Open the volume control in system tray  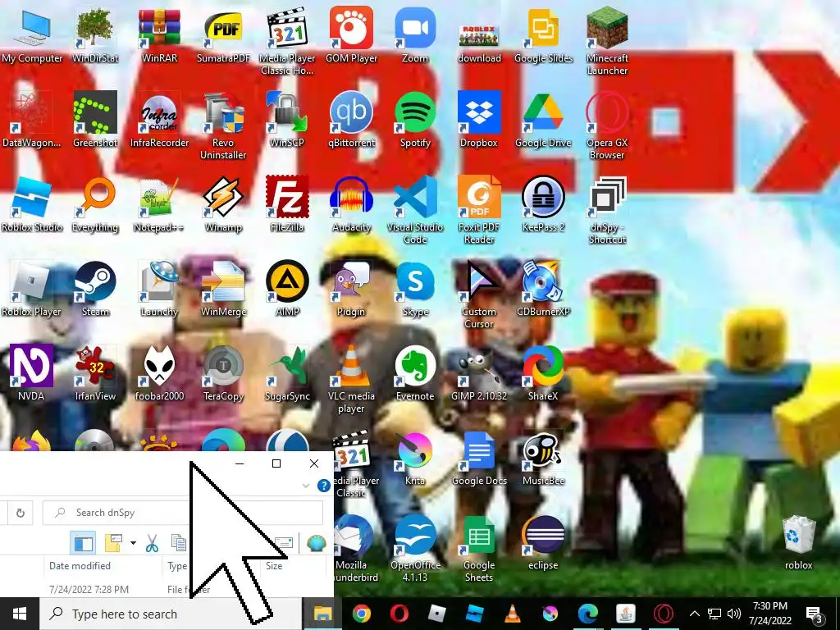pyautogui.click(x=734, y=614)
